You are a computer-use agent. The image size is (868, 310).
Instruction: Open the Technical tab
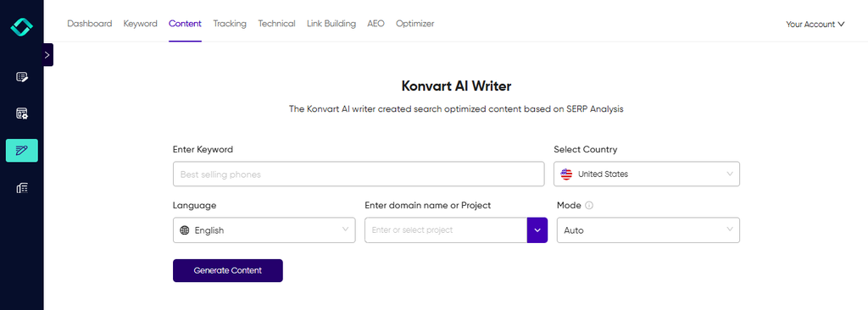(x=277, y=24)
